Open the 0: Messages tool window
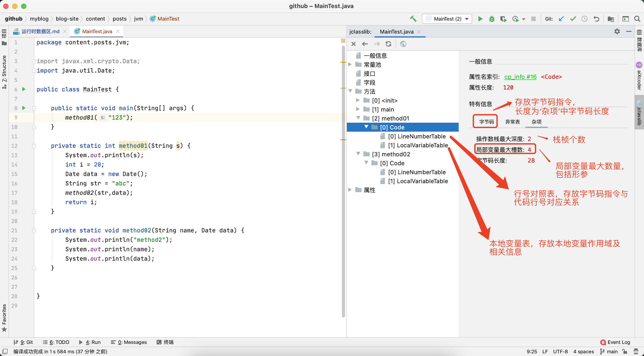The width and height of the screenshot is (644, 356). pyautogui.click(x=129, y=342)
